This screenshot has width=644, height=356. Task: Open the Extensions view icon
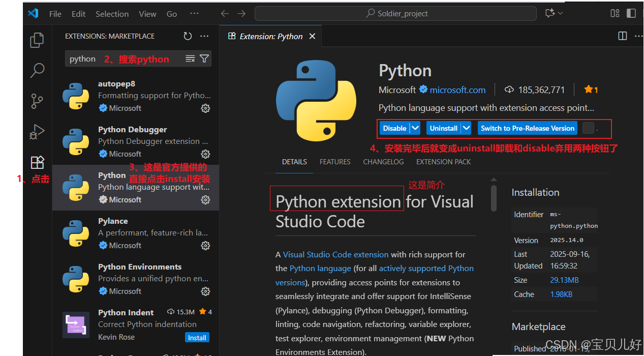click(x=37, y=162)
